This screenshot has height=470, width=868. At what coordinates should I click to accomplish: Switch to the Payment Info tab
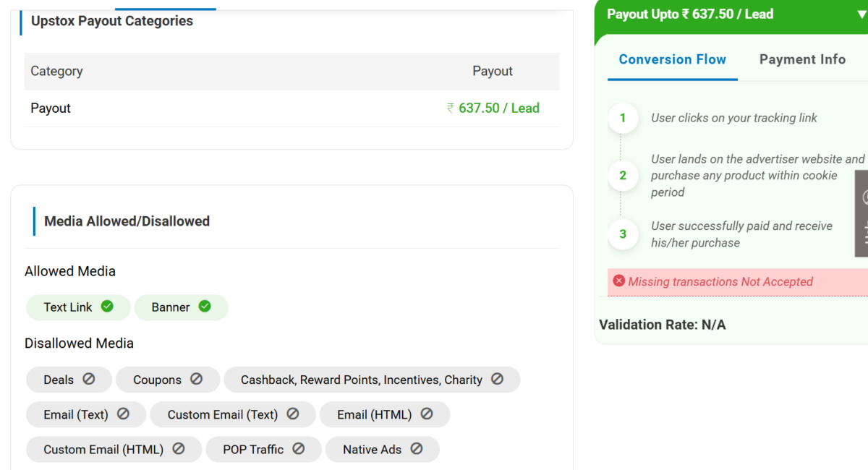click(802, 59)
